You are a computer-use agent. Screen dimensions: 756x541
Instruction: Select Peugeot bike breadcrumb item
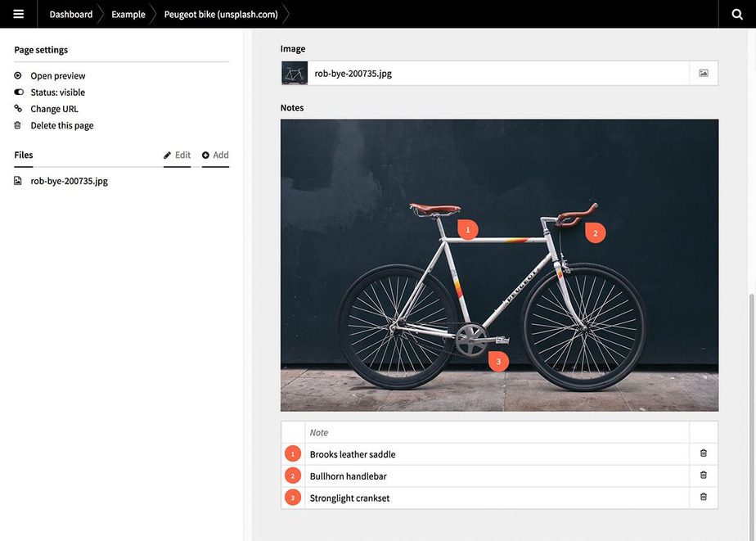coord(221,14)
